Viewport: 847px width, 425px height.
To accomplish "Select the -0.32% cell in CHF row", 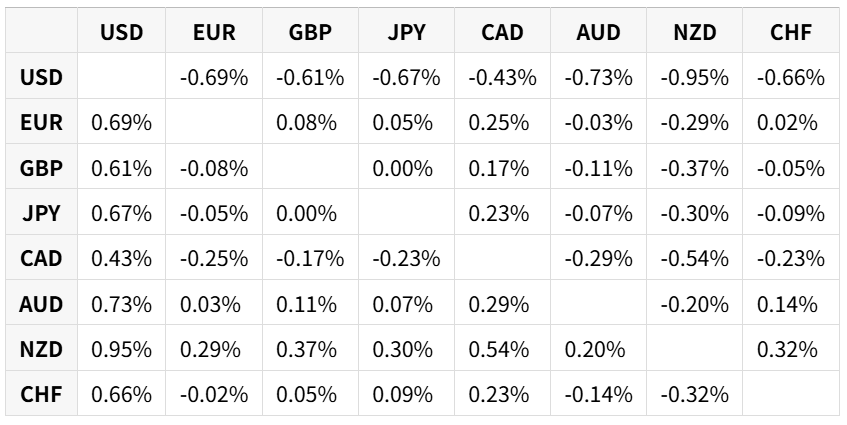I will pyautogui.click(x=695, y=394).
